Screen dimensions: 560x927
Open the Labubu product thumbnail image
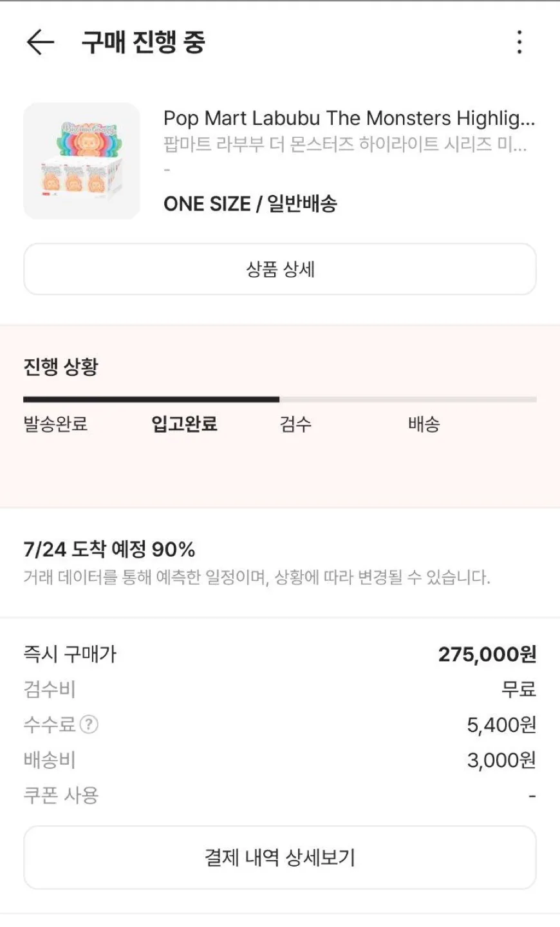pos(82,161)
